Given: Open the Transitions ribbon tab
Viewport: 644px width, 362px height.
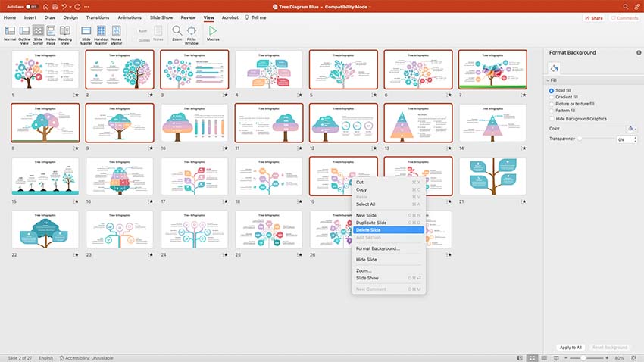Looking at the screenshot, I should click(x=97, y=17).
